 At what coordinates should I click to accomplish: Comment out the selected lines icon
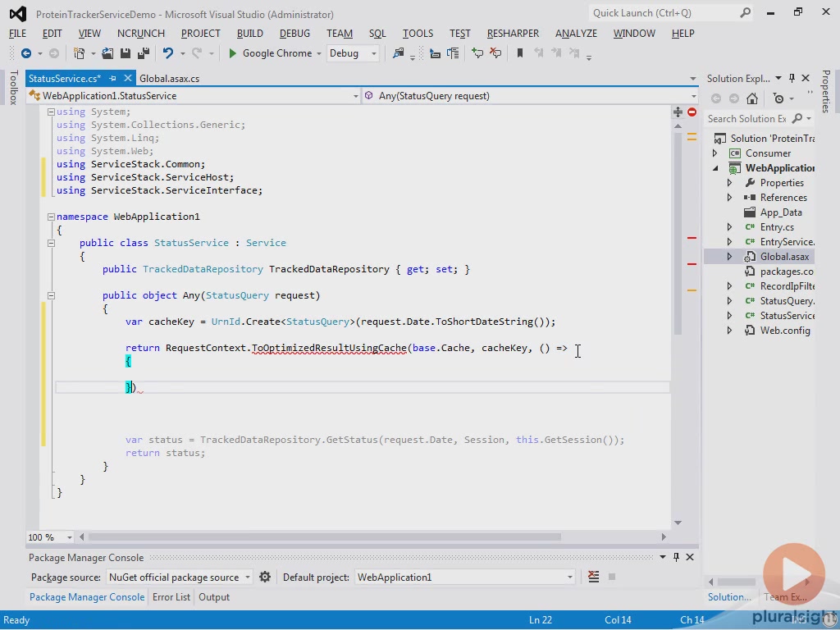point(477,53)
